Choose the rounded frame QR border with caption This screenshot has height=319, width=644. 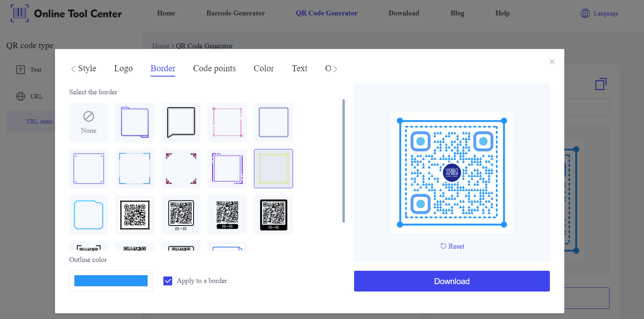coord(181,215)
